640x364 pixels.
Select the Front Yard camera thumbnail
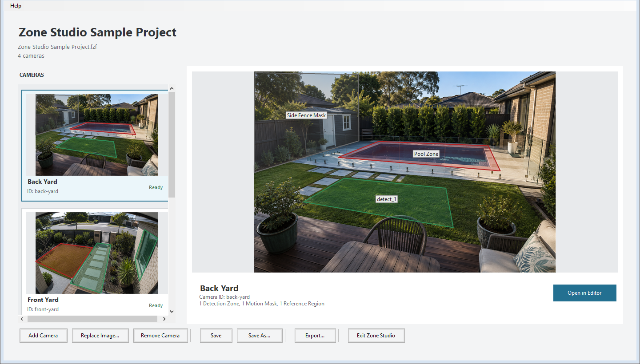point(96,253)
